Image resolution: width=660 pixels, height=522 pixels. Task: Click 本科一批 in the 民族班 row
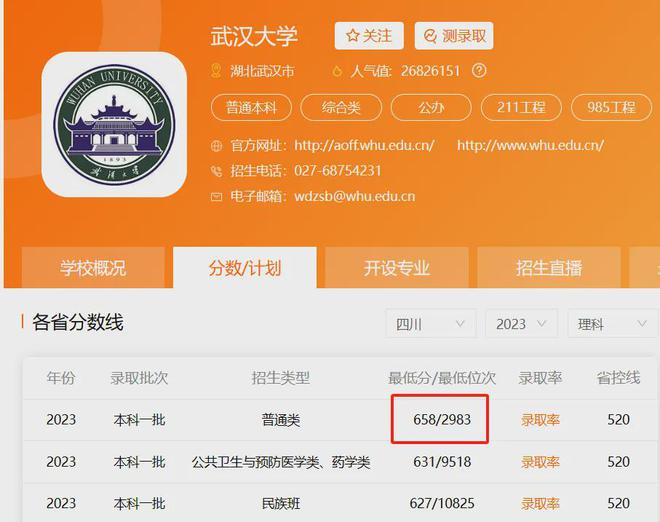coord(139,503)
